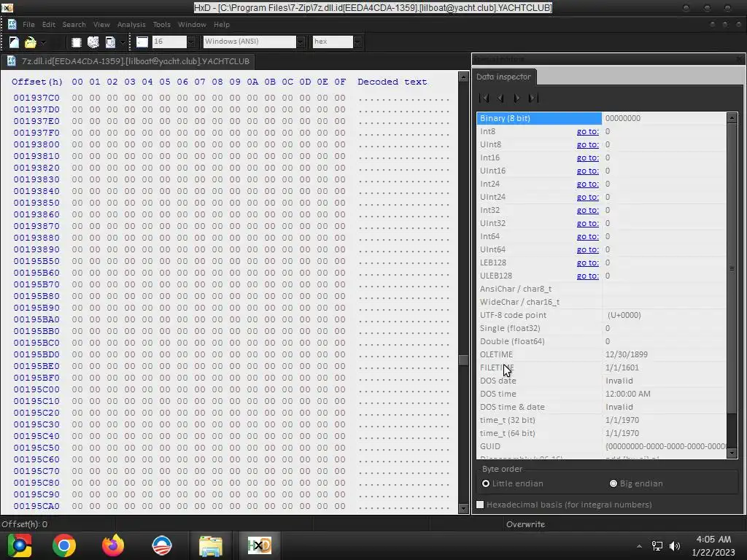Click the Open RAM chip icon
Screen dimensions: 747x560
click(x=76, y=42)
